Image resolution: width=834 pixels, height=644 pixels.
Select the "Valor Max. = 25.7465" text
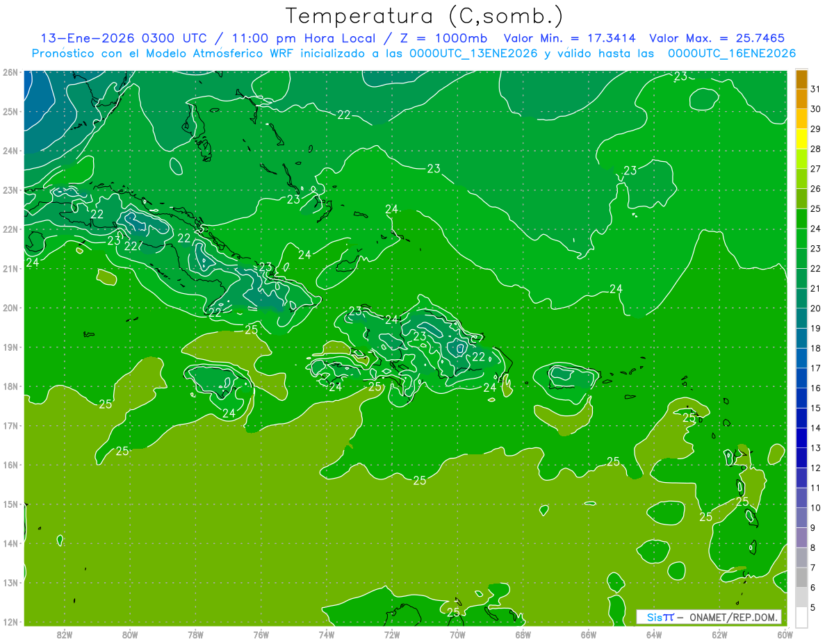click(717, 38)
